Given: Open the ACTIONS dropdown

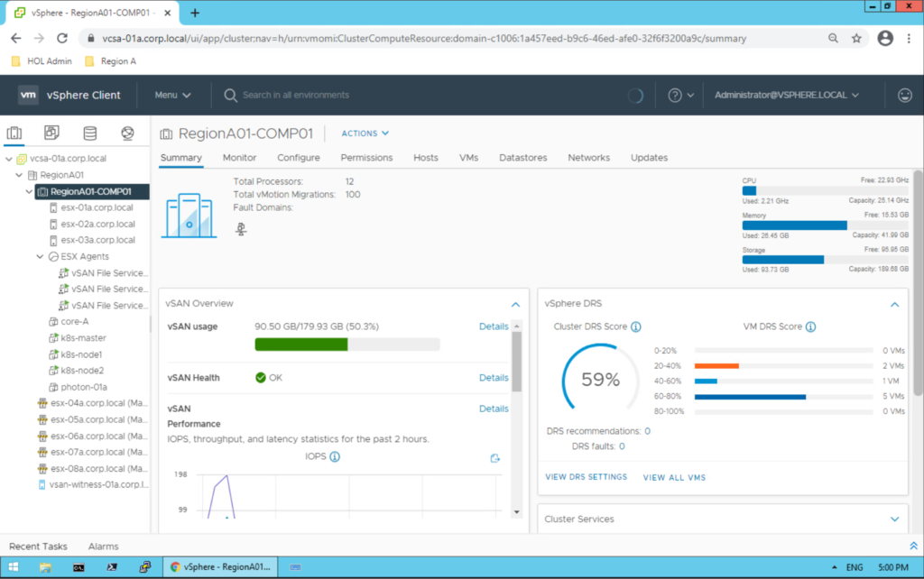Looking at the screenshot, I should coord(365,133).
